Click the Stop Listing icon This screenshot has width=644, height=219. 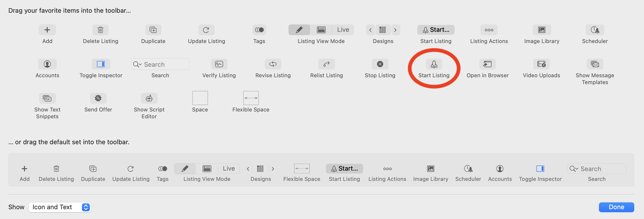[x=380, y=64]
